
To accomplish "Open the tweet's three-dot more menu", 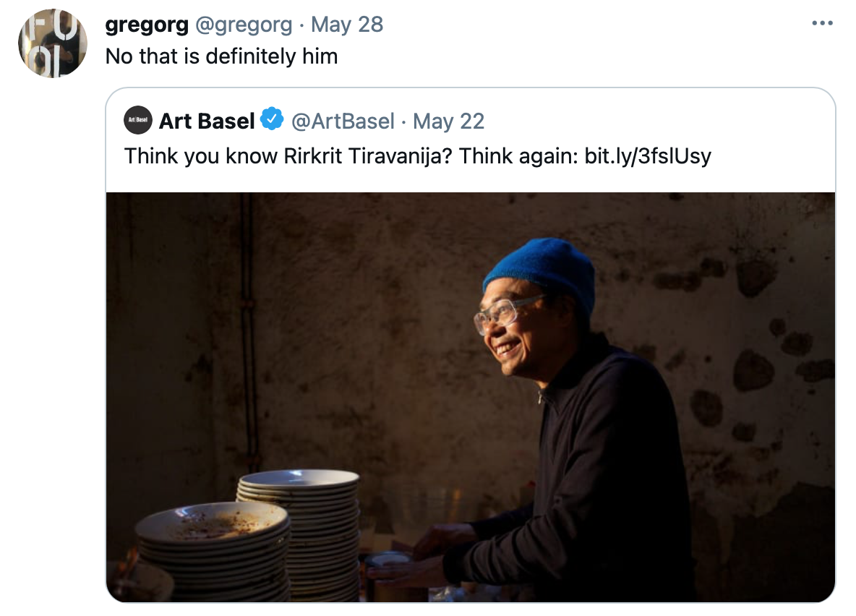I will pos(822,23).
